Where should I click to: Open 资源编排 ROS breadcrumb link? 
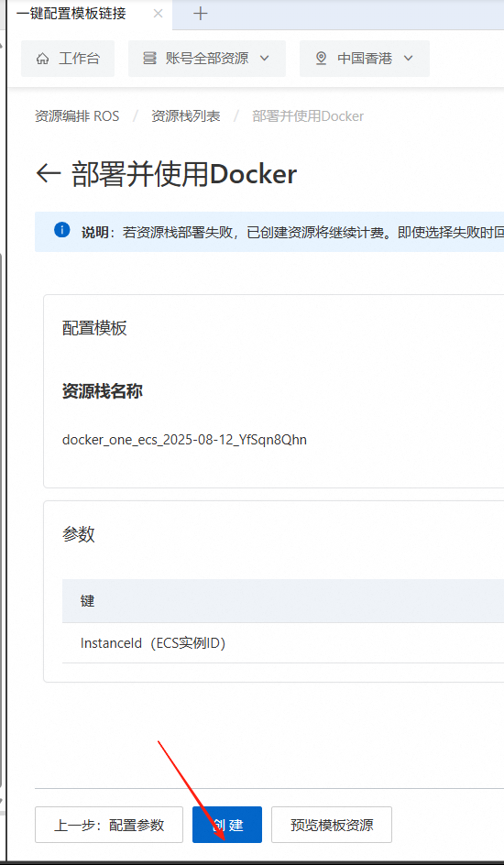(77, 116)
